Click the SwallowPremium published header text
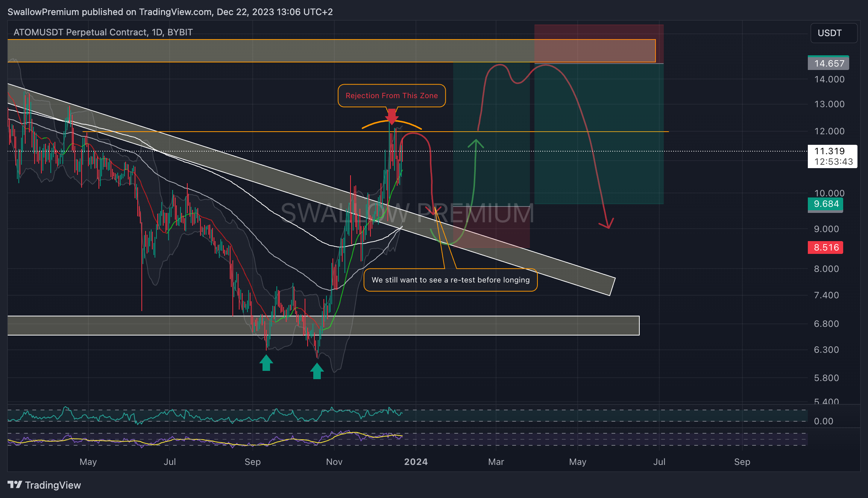Image resolution: width=868 pixels, height=498 pixels. (x=170, y=12)
